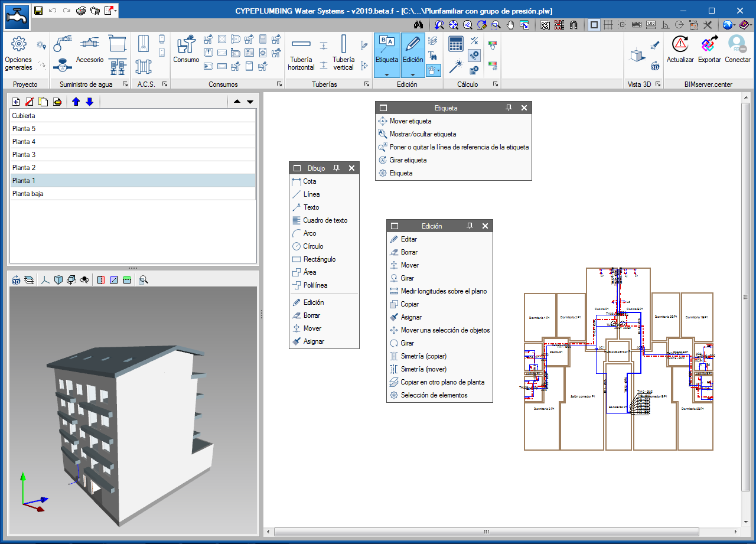The width and height of the screenshot is (756, 544).
Task: Open the Vista 3D cube view
Action: tap(637, 55)
